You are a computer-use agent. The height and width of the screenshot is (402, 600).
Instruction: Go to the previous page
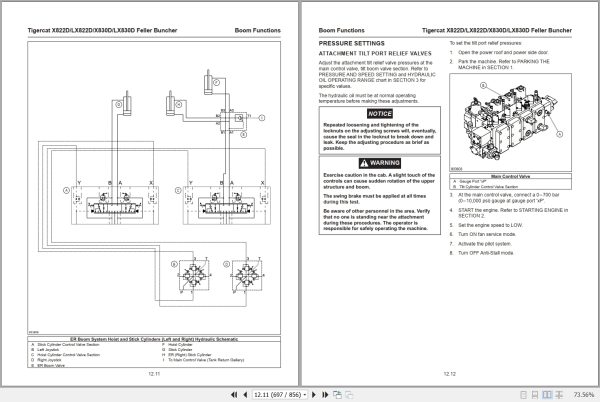245,395
